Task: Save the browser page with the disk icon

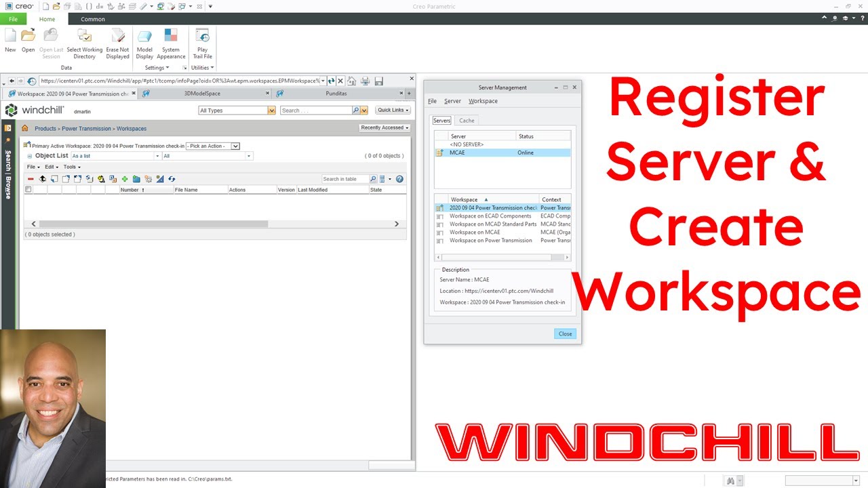Action: pyautogui.click(x=379, y=81)
